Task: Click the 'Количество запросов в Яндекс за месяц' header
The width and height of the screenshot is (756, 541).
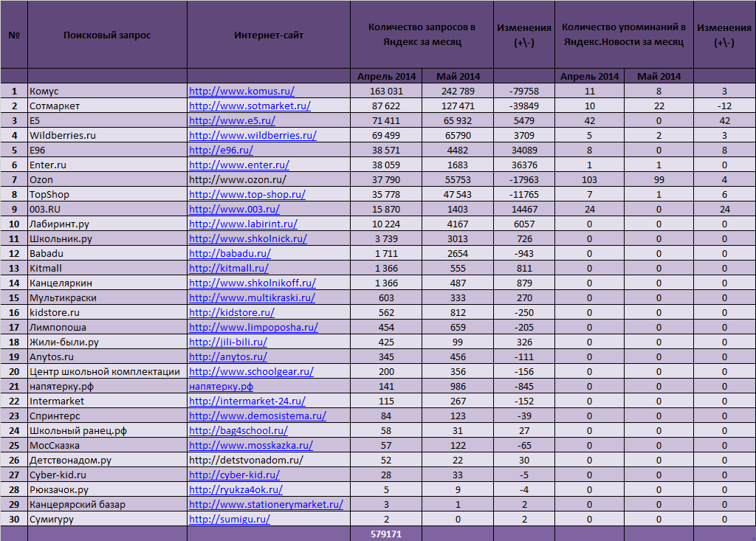Action: [x=422, y=35]
